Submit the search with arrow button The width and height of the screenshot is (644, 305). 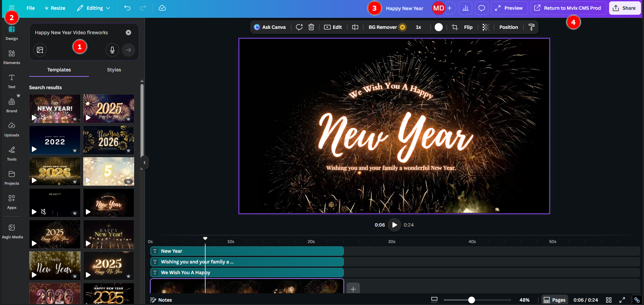point(128,50)
